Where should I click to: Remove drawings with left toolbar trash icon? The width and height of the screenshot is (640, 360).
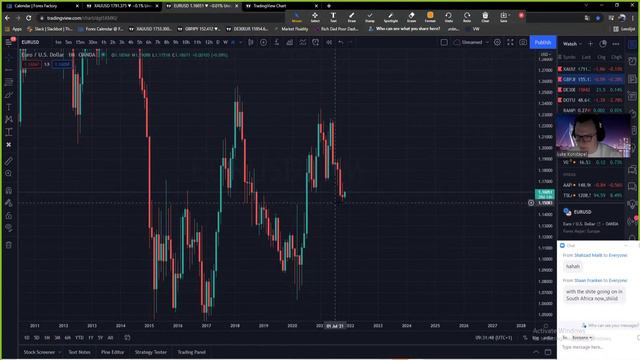9,245
